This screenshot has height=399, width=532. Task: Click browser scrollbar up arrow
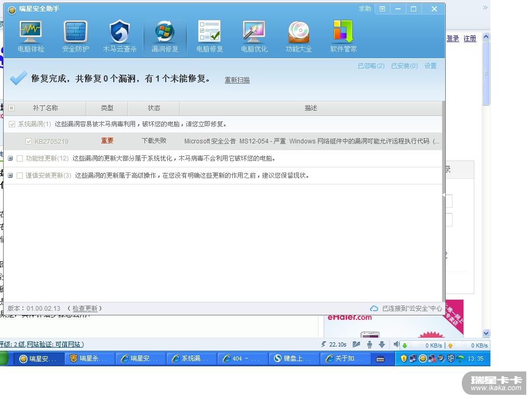point(486,37)
